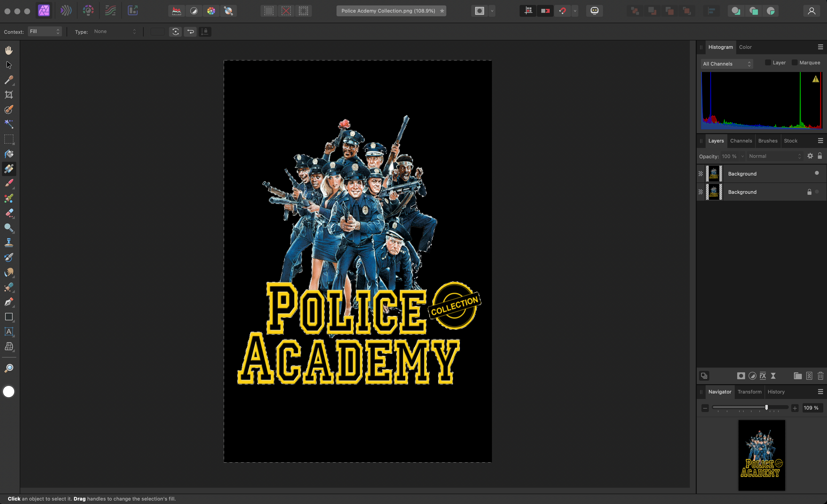The height and width of the screenshot is (504, 827).
Task: Expand the snapping options arrow
Action: click(575, 11)
